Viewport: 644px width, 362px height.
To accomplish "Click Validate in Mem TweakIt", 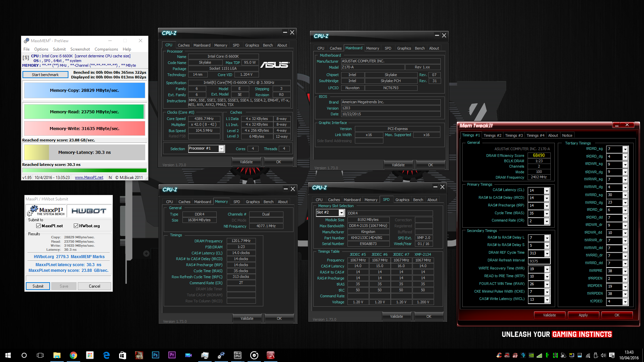I will (x=549, y=315).
